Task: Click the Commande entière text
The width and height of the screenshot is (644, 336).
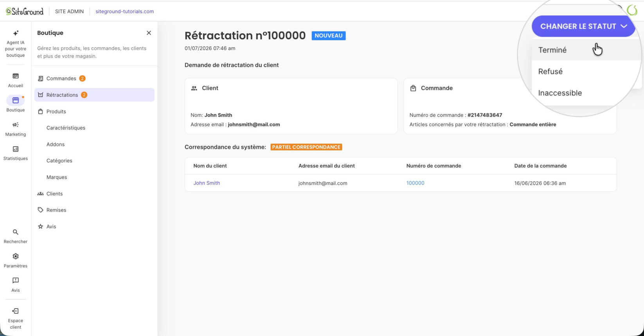Action: coord(533,124)
